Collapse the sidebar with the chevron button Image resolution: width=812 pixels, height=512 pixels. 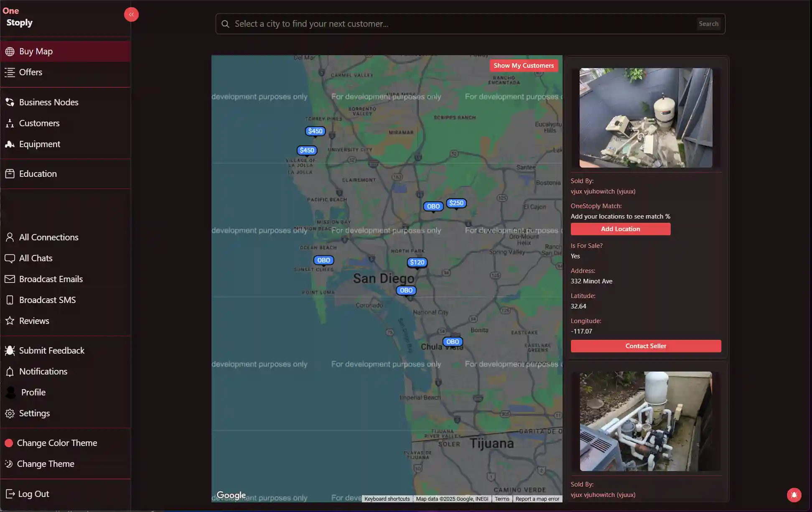(x=131, y=14)
